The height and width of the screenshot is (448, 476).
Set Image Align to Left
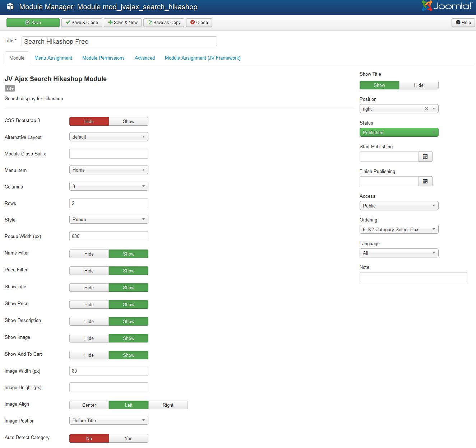(x=129, y=405)
